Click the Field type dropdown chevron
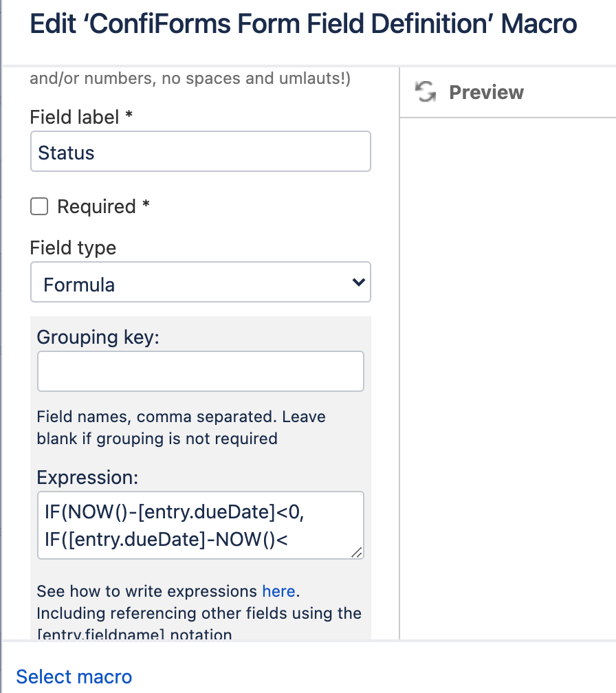This screenshot has height=693, width=616. (x=357, y=282)
